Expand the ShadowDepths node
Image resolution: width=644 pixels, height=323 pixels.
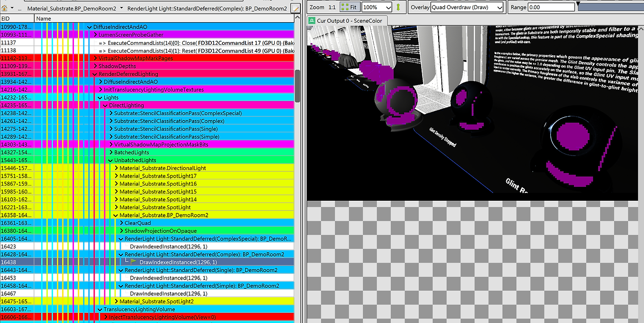click(x=95, y=66)
